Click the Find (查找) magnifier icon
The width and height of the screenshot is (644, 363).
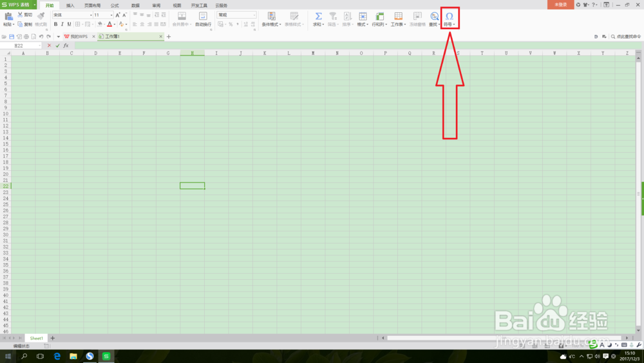(x=434, y=16)
